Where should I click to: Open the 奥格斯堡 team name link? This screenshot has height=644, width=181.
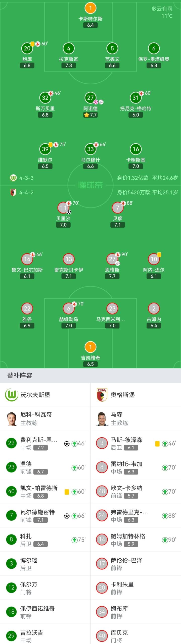point(123,395)
